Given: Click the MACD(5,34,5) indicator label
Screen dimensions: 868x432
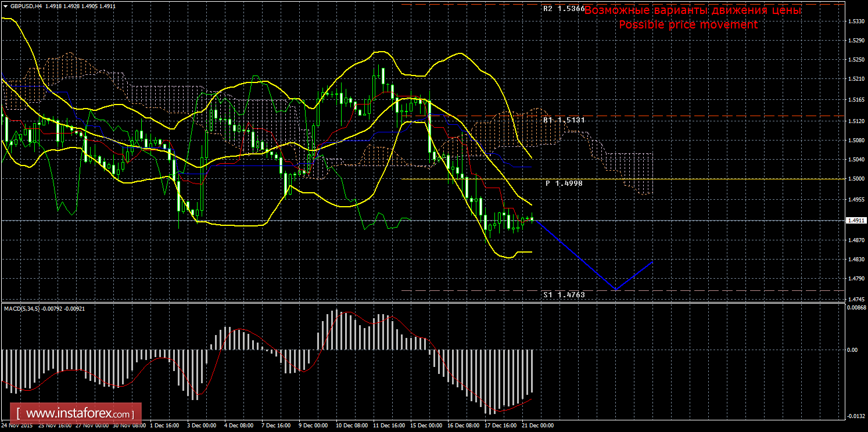Looking at the screenshot, I should tap(21, 308).
